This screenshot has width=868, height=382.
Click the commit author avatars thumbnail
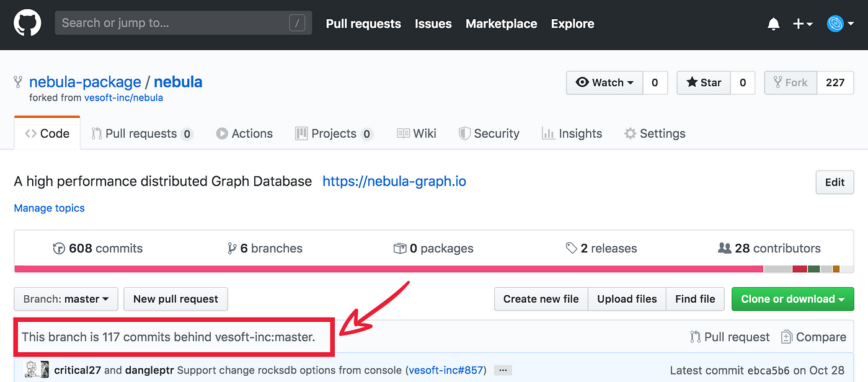click(x=36, y=370)
